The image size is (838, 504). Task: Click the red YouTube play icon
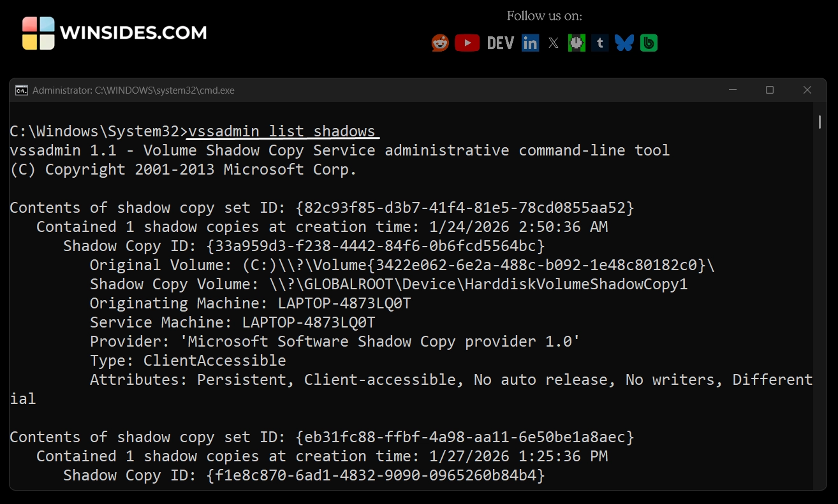coord(467,43)
